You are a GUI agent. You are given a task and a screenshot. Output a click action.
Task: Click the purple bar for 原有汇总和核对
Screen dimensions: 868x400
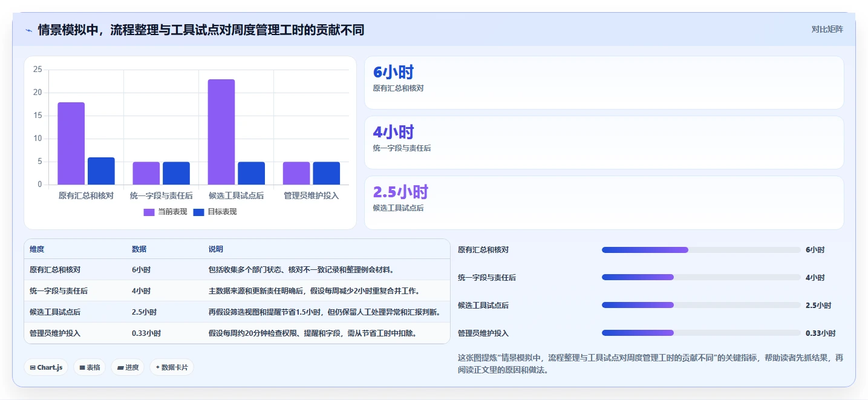click(x=71, y=143)
